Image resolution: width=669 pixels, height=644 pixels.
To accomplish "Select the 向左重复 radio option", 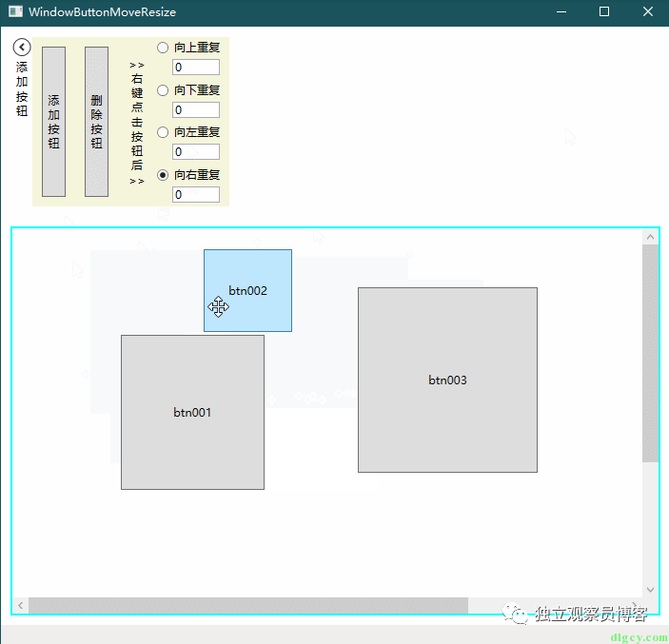I will tap(188, 132).
